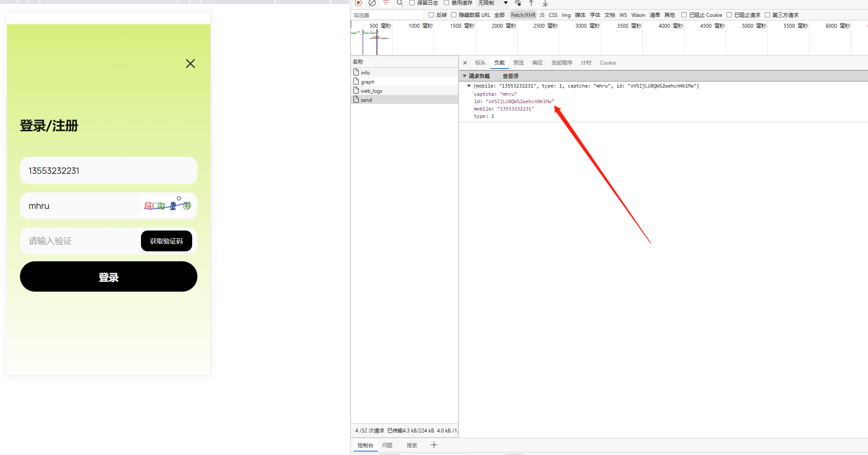
Task: Filter requests by 字体
Action: click(595, 15)
